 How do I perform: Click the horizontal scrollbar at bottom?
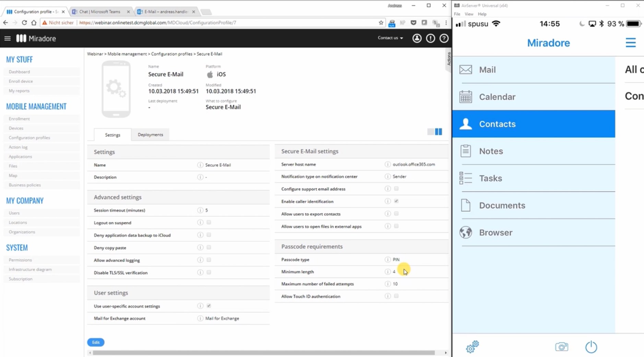[x=263, y=353]
